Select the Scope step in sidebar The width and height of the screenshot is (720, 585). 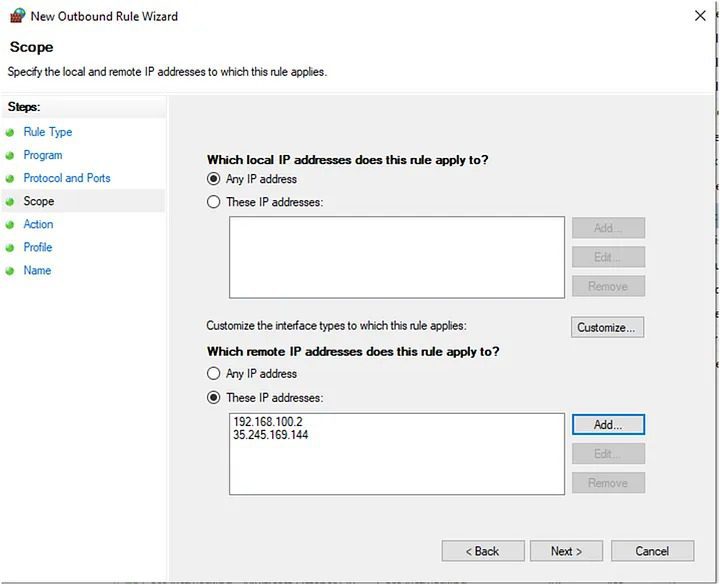pos(39,201)
